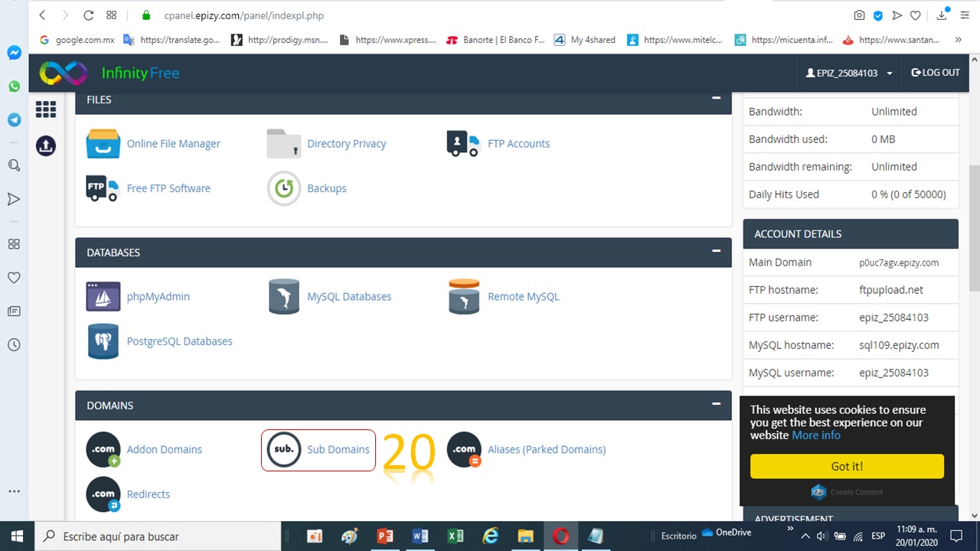The width and height of the screenshot is (980, 551).
Task: Open the More info cookie link
Action: click(815, 435)
